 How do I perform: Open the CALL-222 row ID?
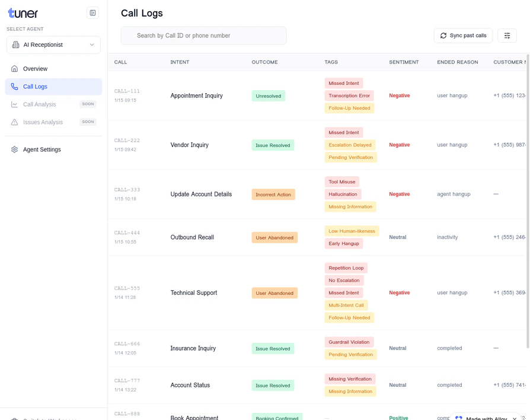pyautogui.click(x=127, y=141)
